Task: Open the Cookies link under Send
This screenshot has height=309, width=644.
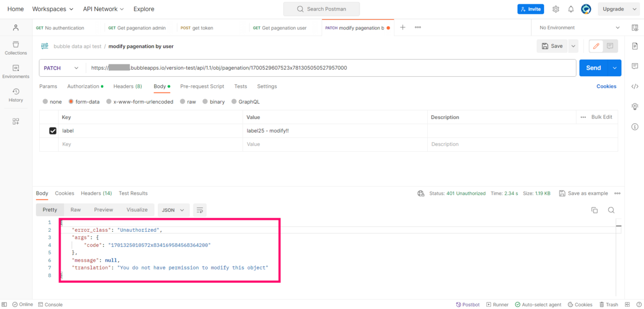Action: tap(606, 86)
